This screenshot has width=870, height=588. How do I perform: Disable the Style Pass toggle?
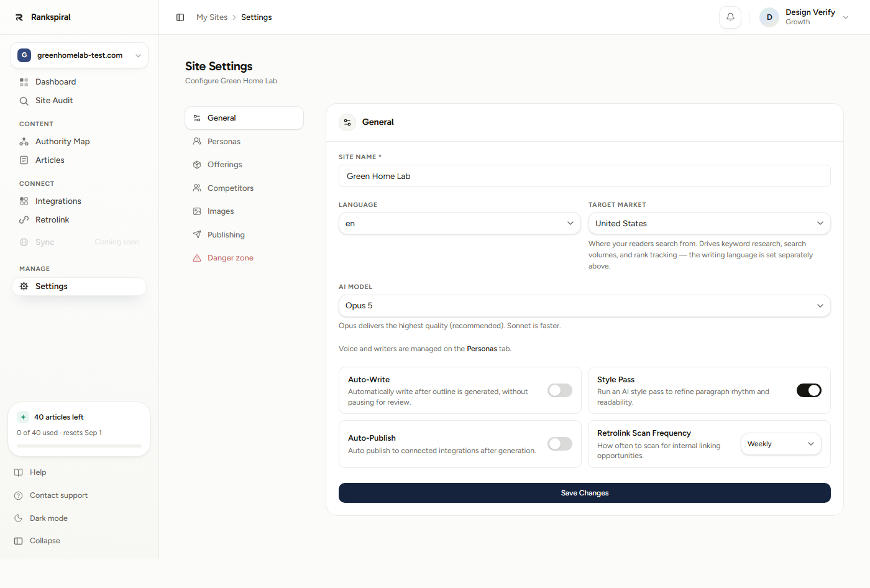(x=809, y=390)
